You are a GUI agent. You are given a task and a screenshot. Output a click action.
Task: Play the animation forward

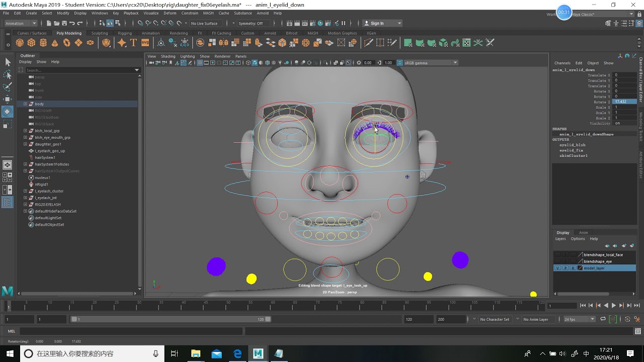click(613, 305)
